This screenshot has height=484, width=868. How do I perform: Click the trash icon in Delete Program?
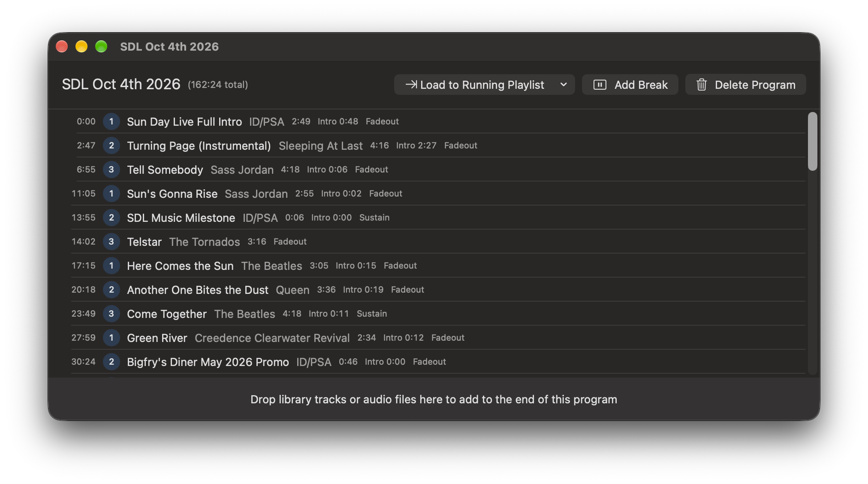pos(702,85)
